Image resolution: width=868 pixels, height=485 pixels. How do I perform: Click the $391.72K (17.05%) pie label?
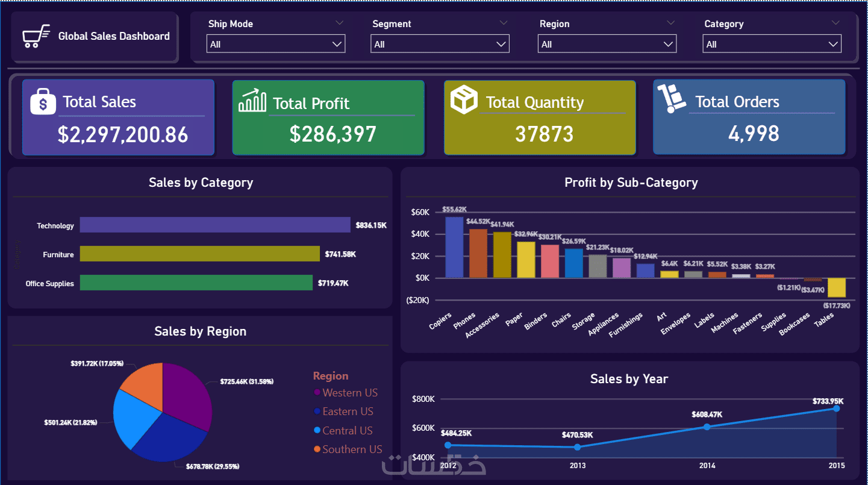click(x=96, y=363)
